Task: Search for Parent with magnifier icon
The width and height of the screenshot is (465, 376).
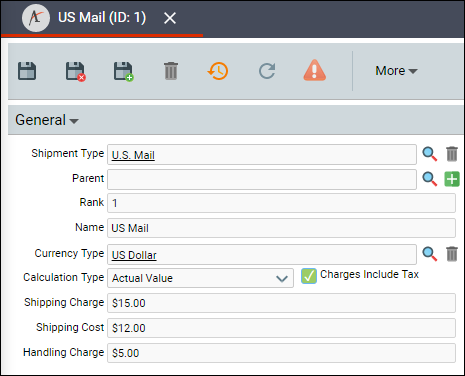Action: coord(429,179)
